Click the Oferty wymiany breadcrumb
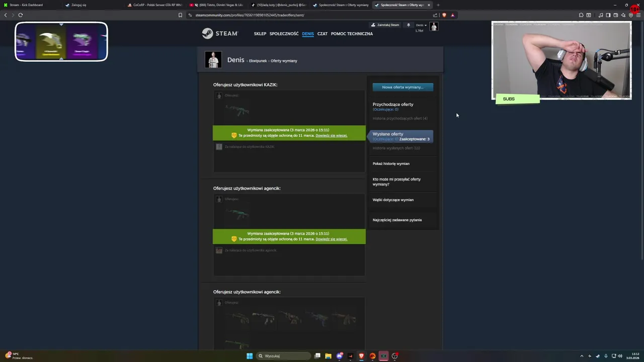Image resolution: width=644 pixels, height=362 pixels. click(284, 61)
